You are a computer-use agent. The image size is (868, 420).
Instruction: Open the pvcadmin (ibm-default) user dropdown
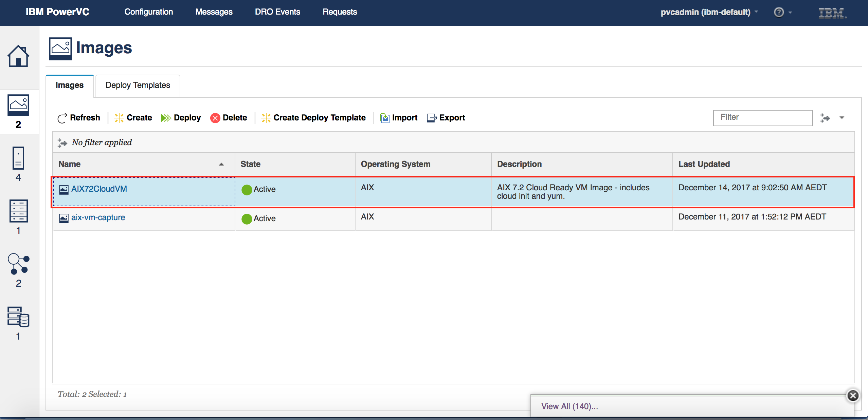click(709, 12)
